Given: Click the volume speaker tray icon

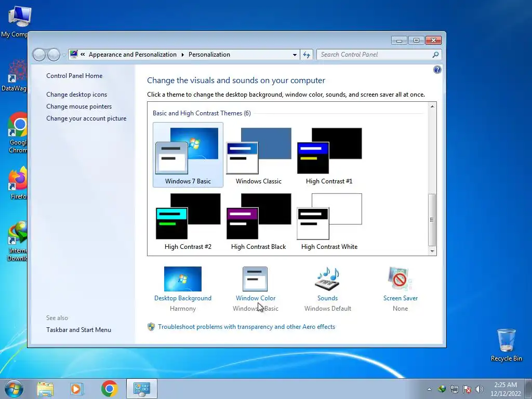Looking at the screenshot, I should (479, 389).
